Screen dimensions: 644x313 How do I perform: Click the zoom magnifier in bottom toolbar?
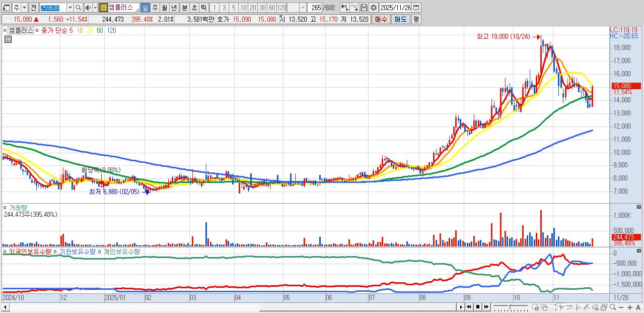(x=612, y=307)
